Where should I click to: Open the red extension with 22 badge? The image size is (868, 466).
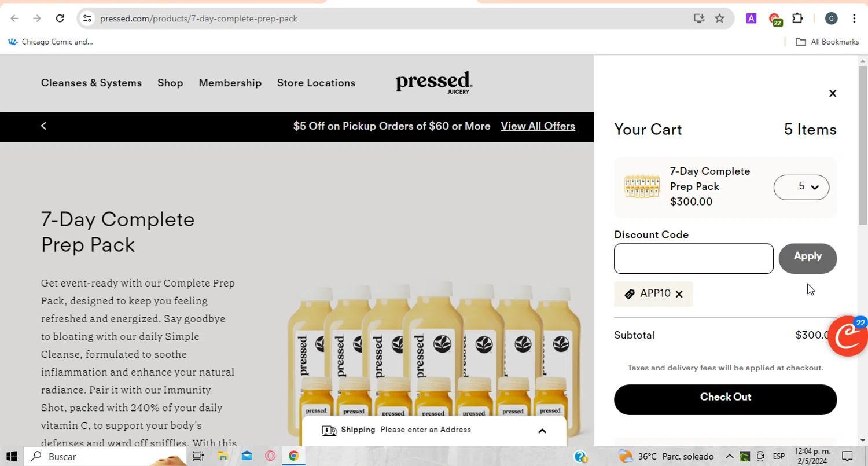point(775,19)
